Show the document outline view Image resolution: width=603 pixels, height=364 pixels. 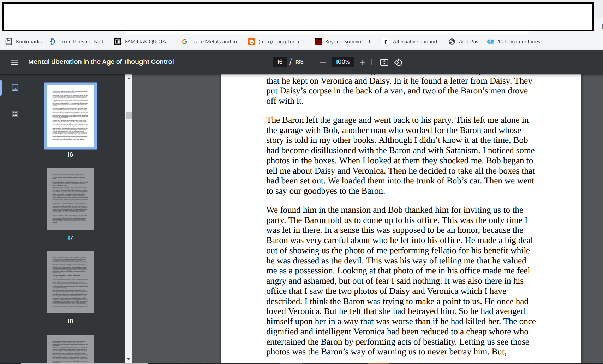tap(15, 114)
